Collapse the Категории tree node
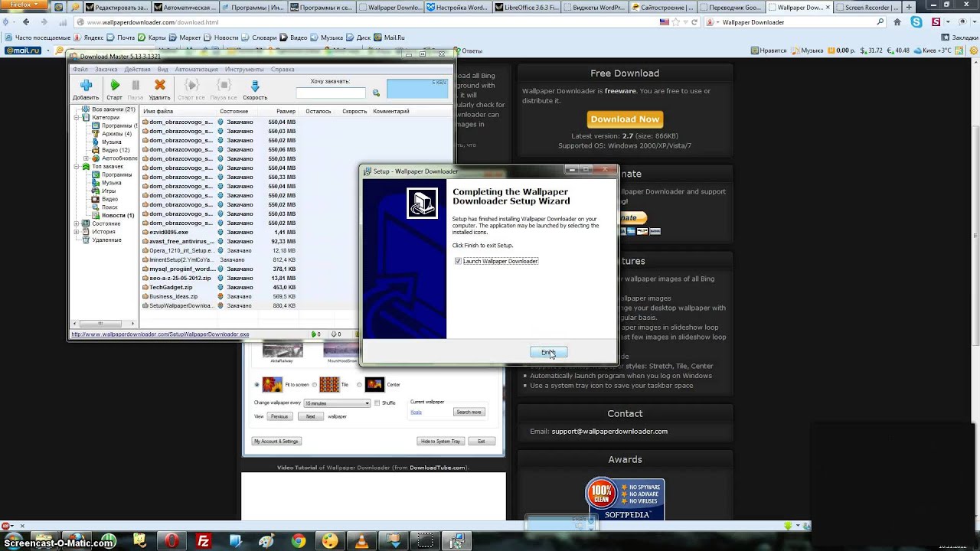 [x=77, y=118]
